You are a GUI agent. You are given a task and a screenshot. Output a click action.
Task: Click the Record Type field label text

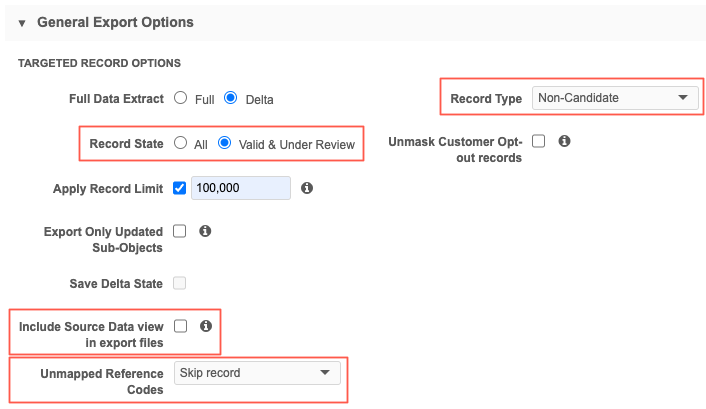point(486,99)
